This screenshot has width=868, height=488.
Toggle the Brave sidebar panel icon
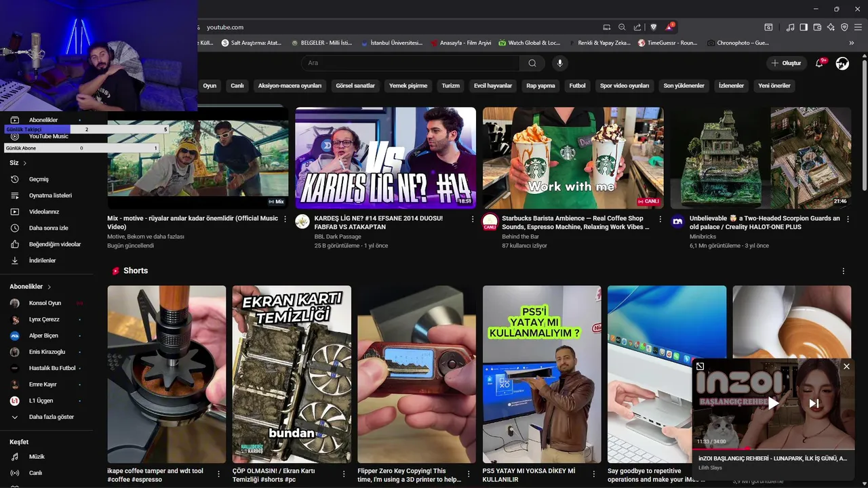804,27
